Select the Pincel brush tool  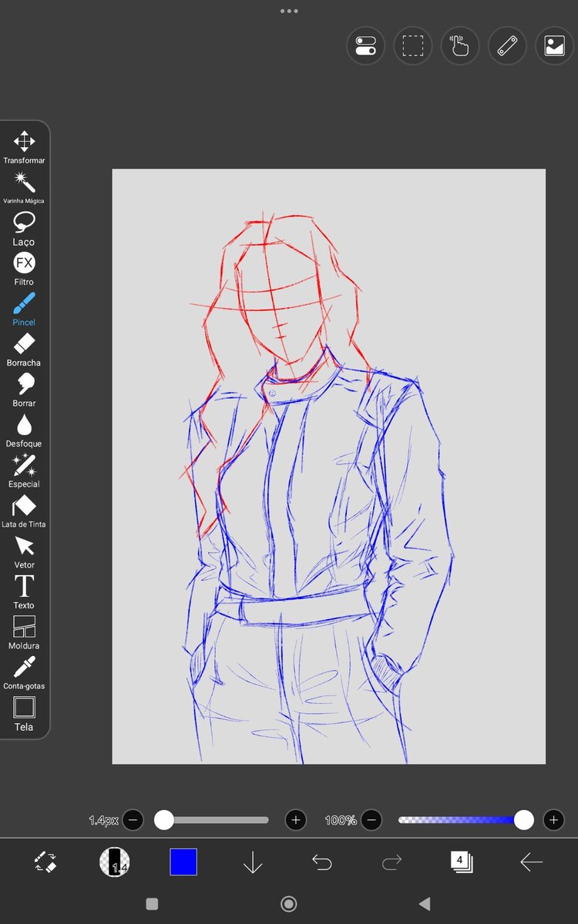(x=24, y=310)
